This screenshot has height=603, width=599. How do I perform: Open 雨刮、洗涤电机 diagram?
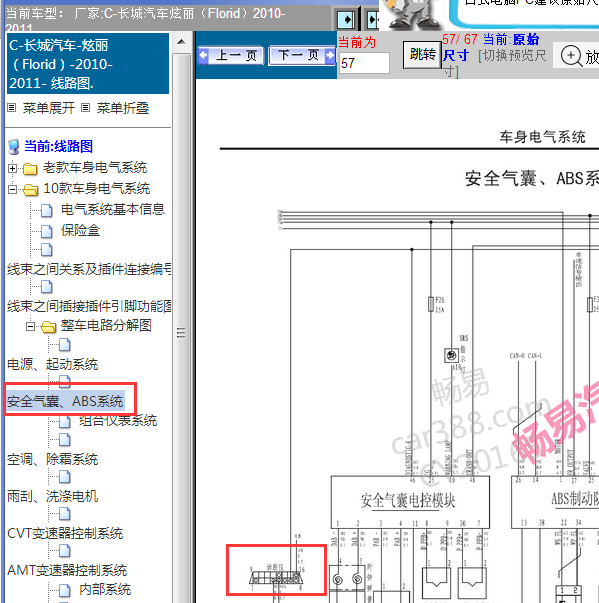coord(53,496)
